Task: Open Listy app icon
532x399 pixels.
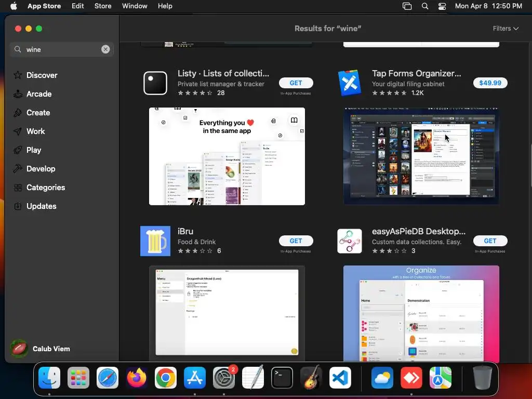Action: (155, 83)
